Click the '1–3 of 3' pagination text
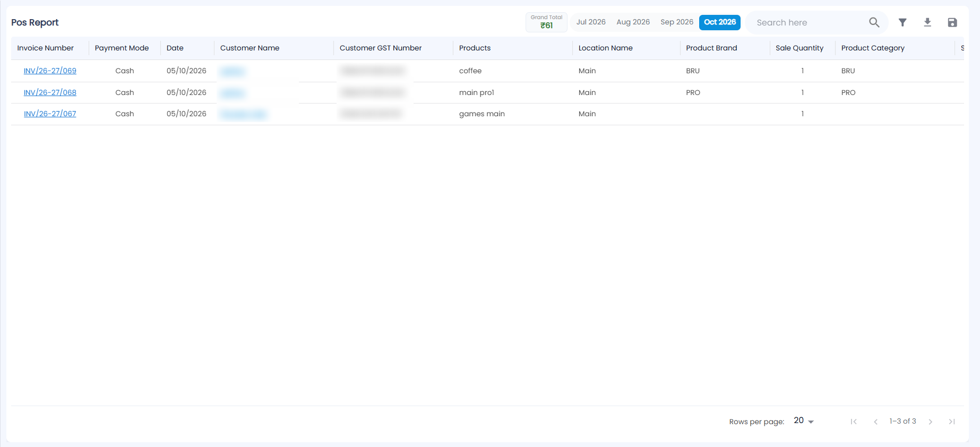Image resolution: width=980 pixels, height=447 pixels. point(902,421)
